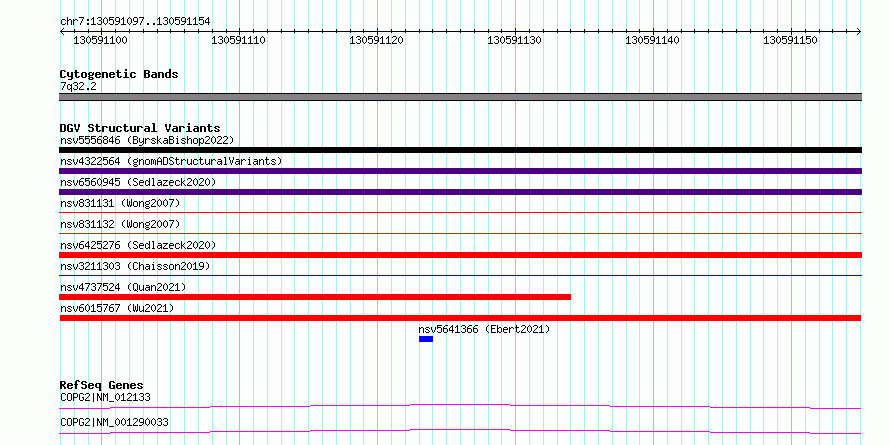Select the small blue nsv5641366 bar
This screenshot has height=445, width=890.
point(426,339)
